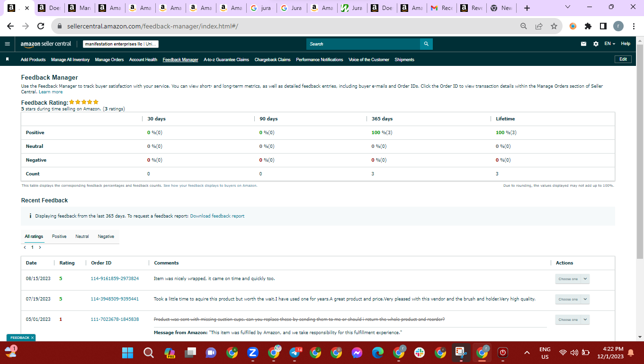Switch to the Gmail browser tab
Viewport: 644px width, 364px height.
tap(440, 8)
